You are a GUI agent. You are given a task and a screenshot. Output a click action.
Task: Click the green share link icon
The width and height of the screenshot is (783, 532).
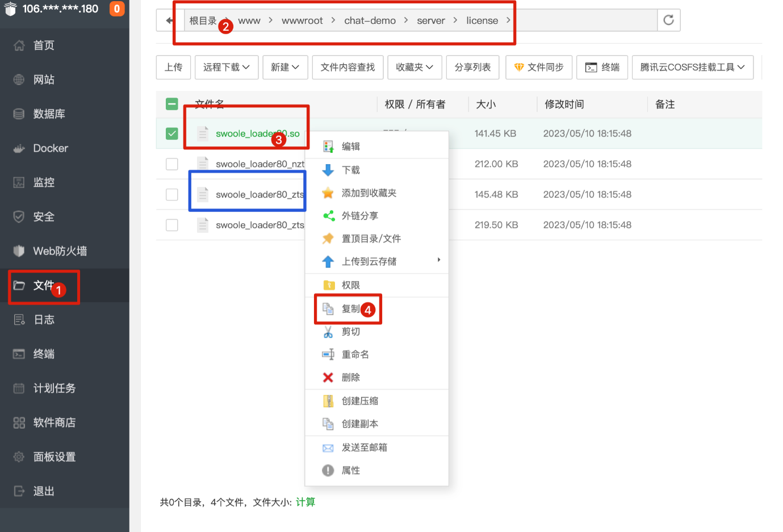(328, 216)
